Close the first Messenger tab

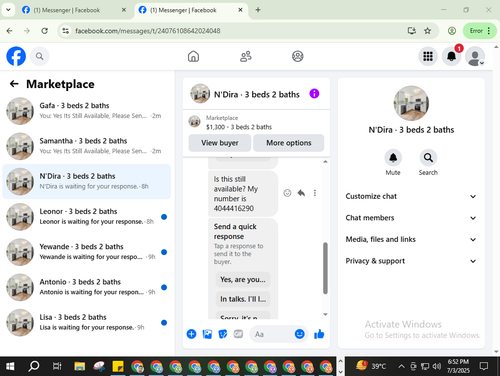(124, 10)
